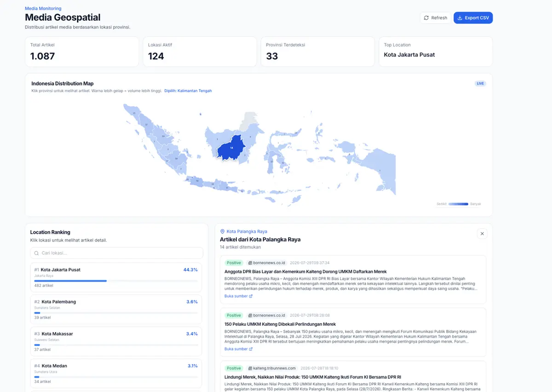The image size is (552, 392).
Task: Select Kota Makassar ranking row
Action: pyautogui.click(x=116, y=341)
